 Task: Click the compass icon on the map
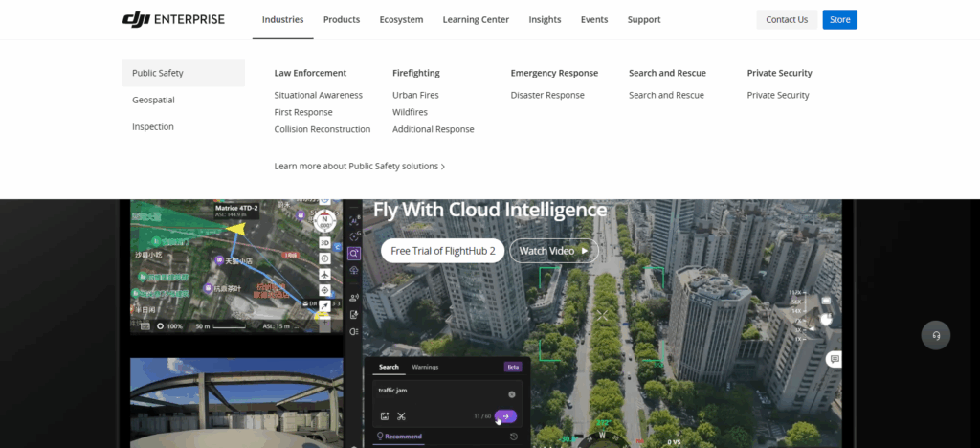pos(324,217)
